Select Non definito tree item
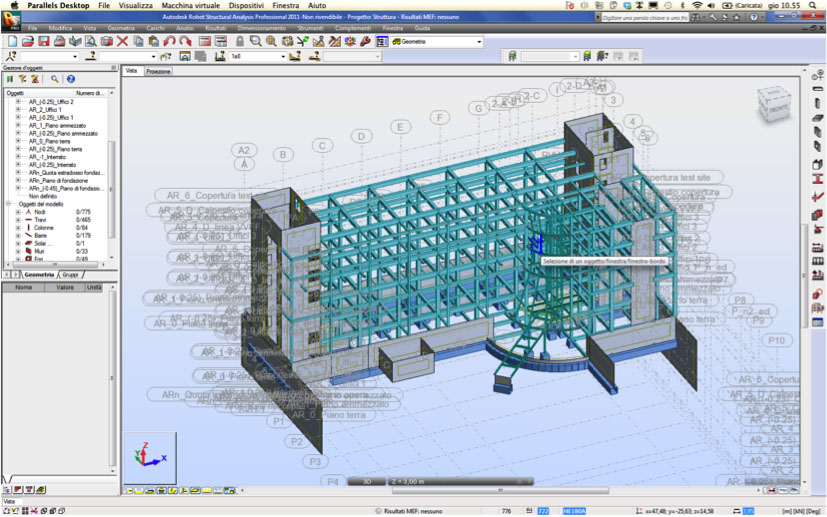Image resolution: width=827 pixels, height=517 pixels. 43,196
